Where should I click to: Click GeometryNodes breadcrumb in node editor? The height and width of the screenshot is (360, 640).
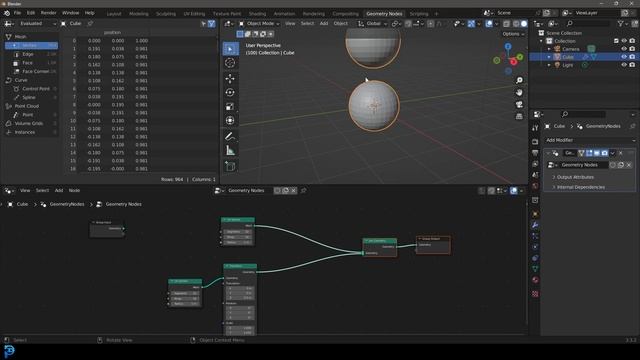tap(67, 204)
